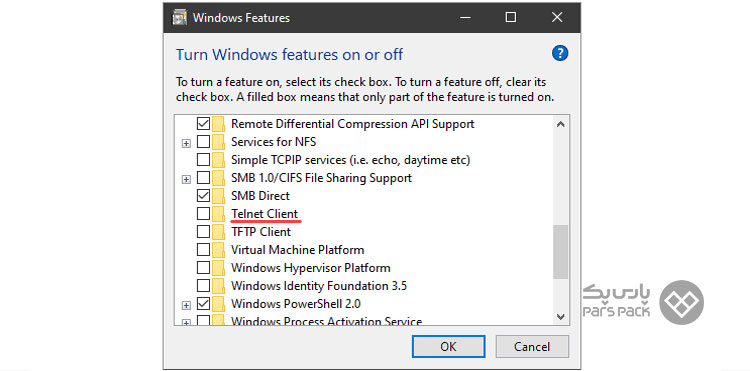
Task: Select Simple TCPIP services label
Action: (x=351, y=160)
